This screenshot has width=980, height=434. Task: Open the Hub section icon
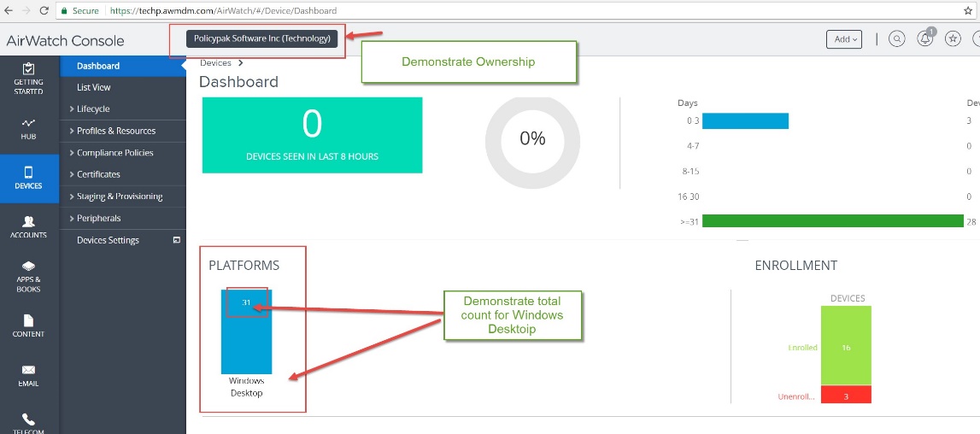tap(29, 128)
